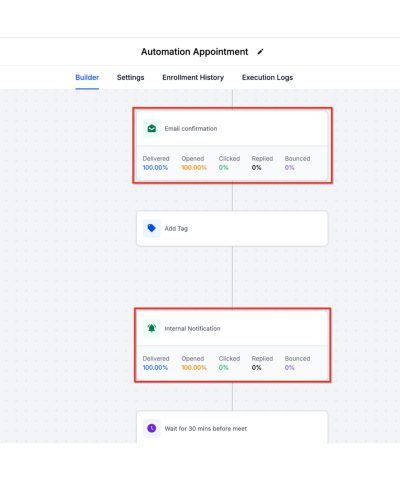Open the Internal Notification step card
The height and width of the screenshot is (480, 400).
(x=232, y=346)
